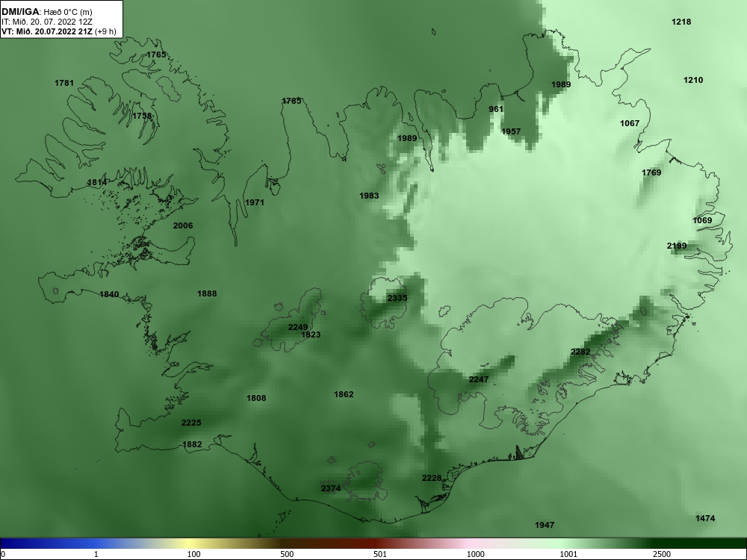Click the 1758 height label
Viewport: 747px width, 560px height.
142,116
